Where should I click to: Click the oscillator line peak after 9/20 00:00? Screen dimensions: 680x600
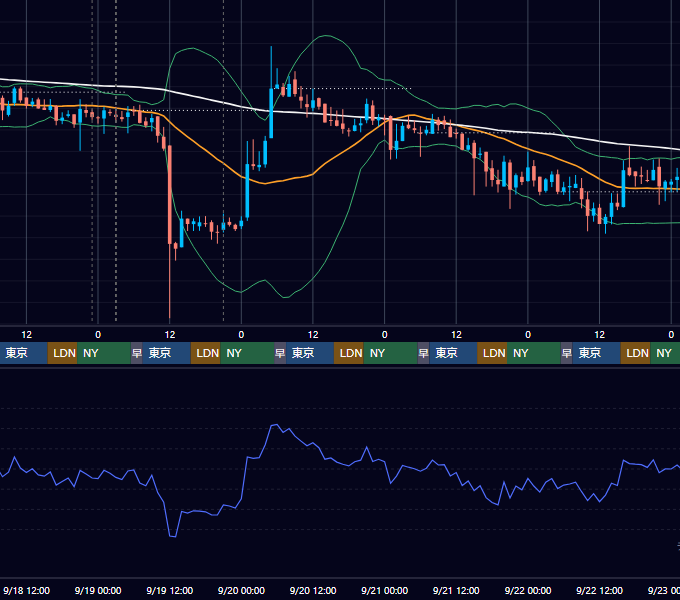point(275,425)
